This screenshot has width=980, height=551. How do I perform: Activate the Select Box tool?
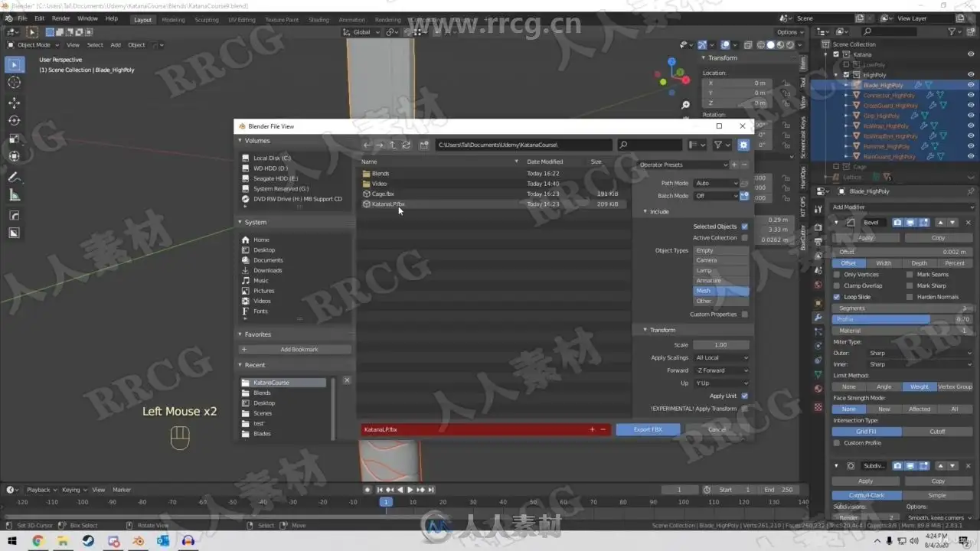click(x=15, y=65)
